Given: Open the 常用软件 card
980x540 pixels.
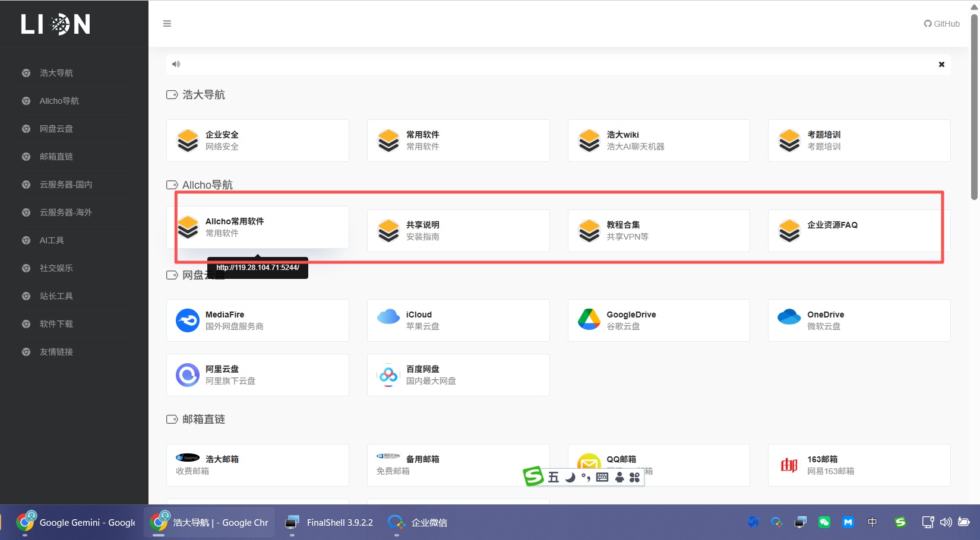Looking at the screenshot, I should pyautogui.click(x=459, y=141).
